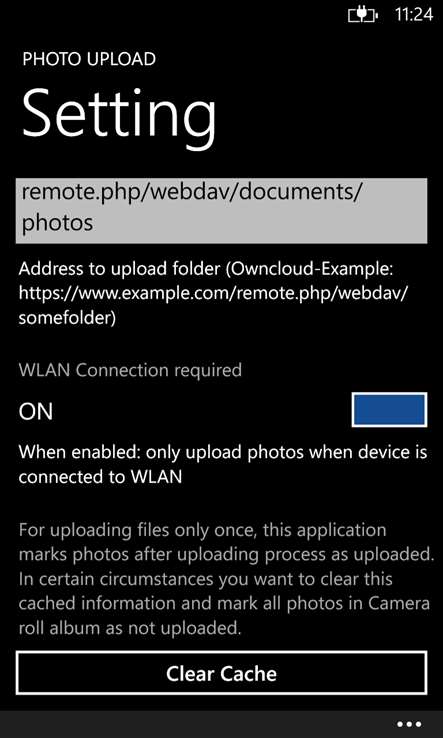Viewport: 443px width, 738px height.
Task: Focus the upload folder address text box
Action: (221, 211)
